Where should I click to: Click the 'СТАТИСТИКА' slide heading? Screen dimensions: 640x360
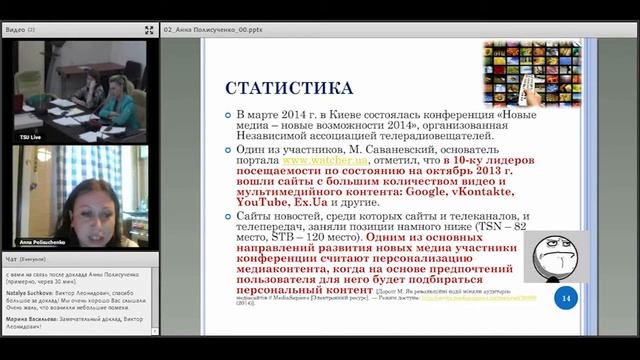point(289,89)
